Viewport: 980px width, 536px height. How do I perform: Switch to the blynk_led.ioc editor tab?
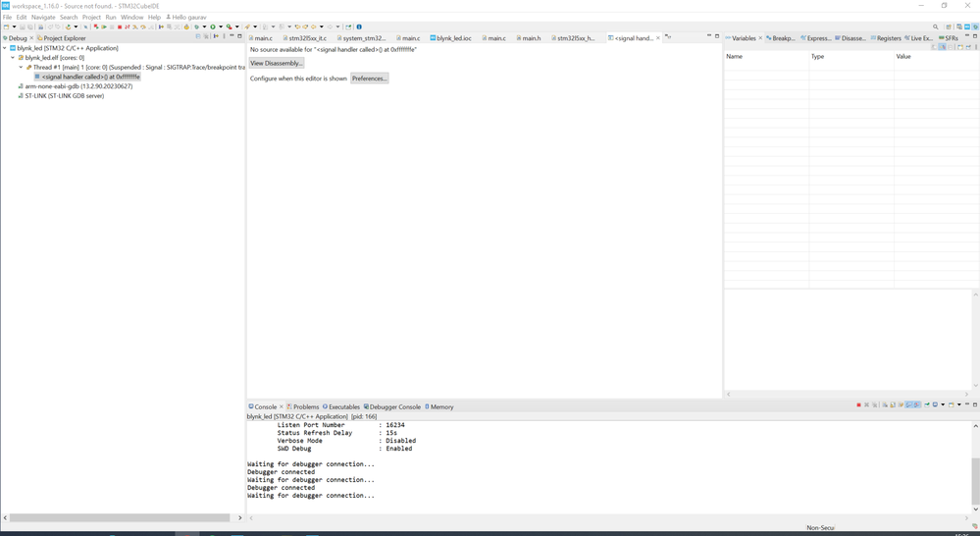pyautogui.click(x=450, y=38)
